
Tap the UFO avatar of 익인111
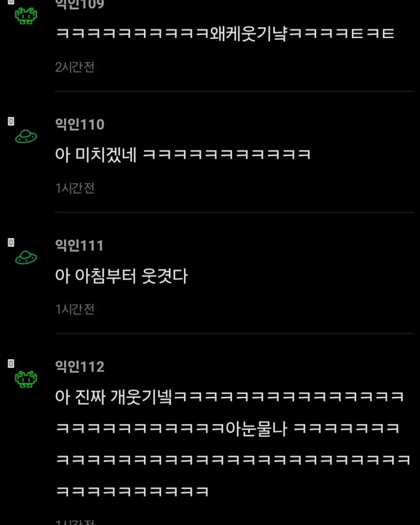(26, 257)
